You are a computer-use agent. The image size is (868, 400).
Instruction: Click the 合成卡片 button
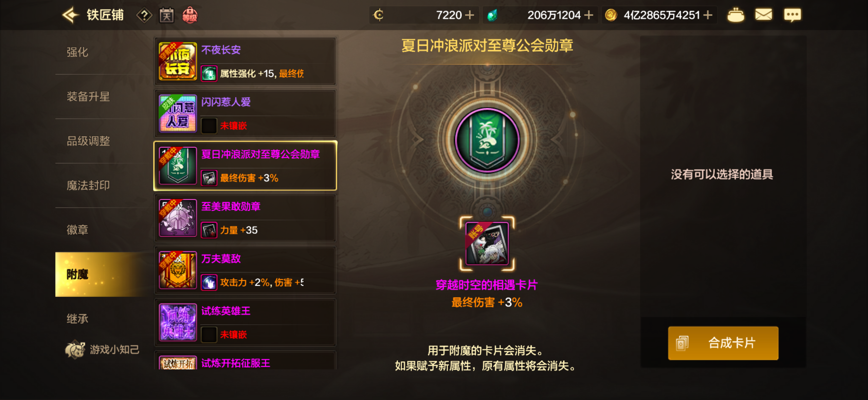tap(723, 343)
